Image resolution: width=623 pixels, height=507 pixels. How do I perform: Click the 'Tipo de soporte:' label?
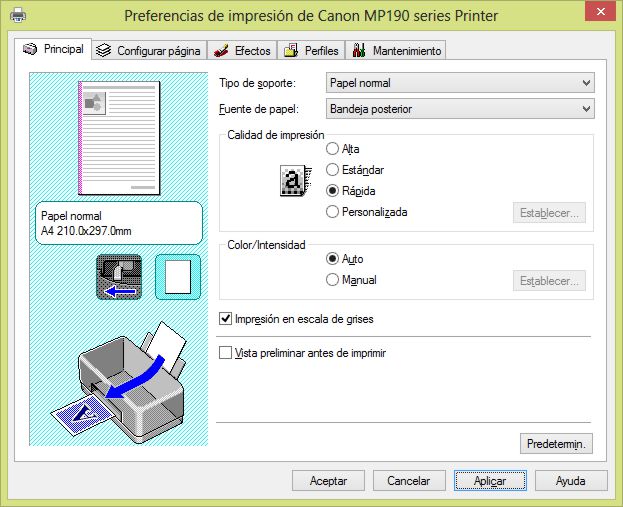click(257, 83)
